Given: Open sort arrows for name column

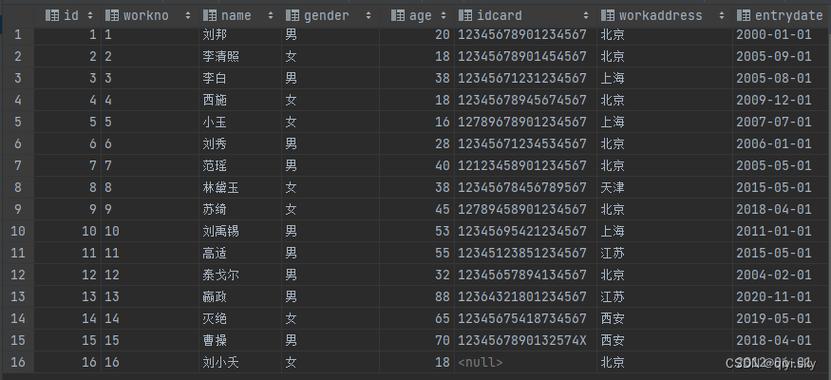Looking at the screenshot, I should click(271, 16).
